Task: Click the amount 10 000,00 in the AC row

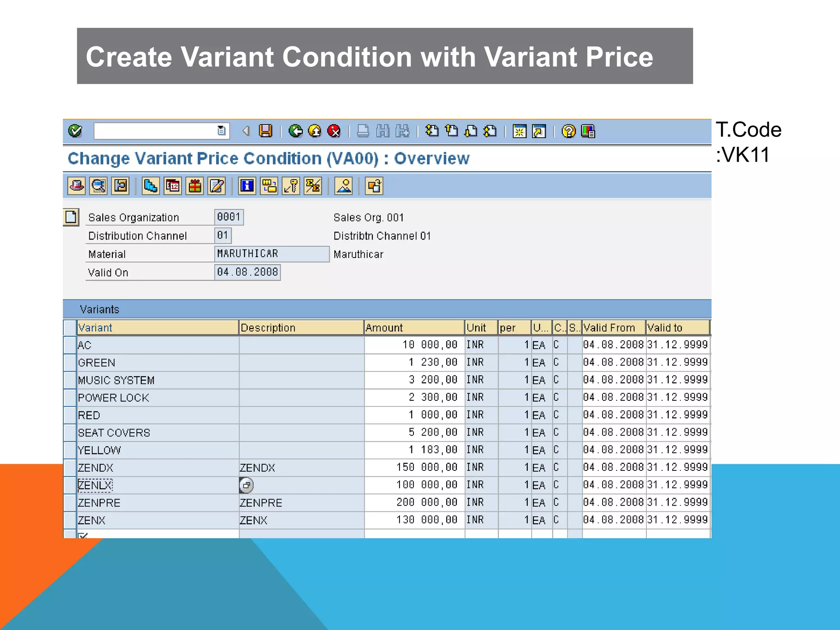Action: click(x=414, y=345)
